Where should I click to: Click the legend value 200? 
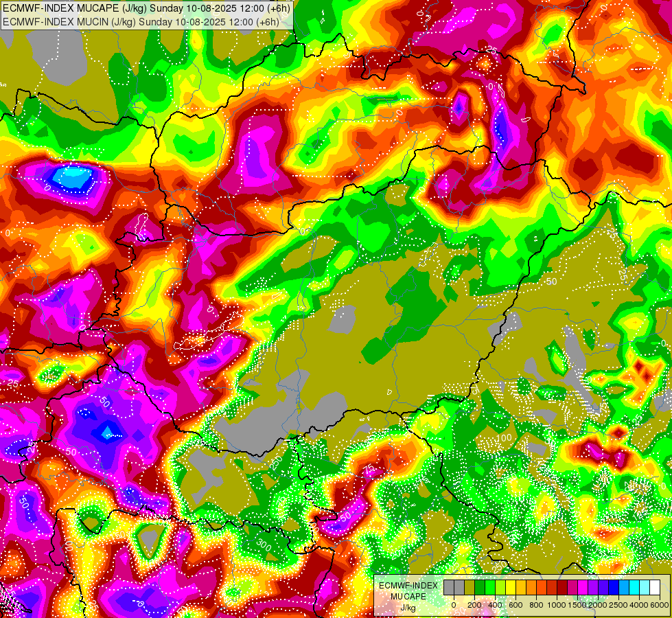(474, 605)
